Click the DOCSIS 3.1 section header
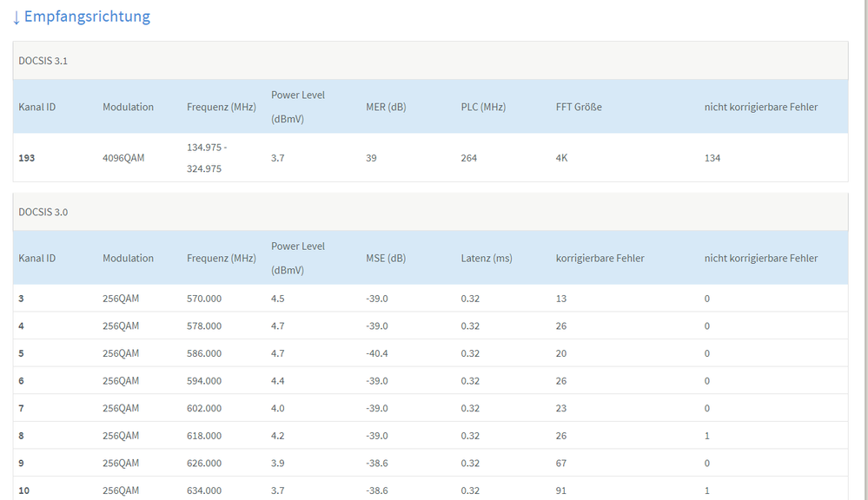Screen dimensions: 868x500 point(430,61)
